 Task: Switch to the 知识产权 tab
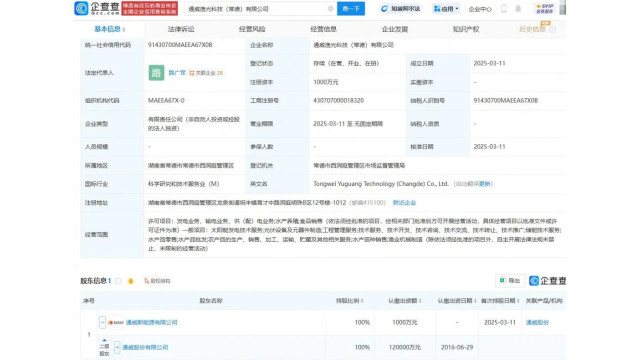pos(466,29)
